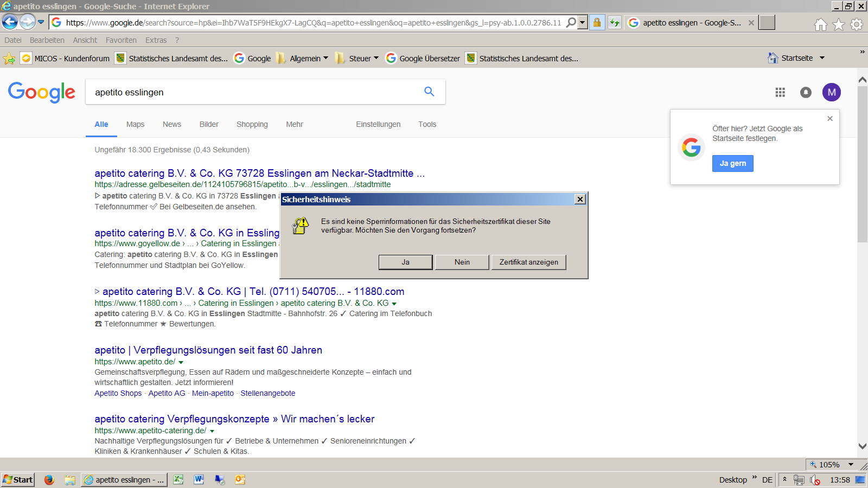
Task: Open the Favoriten menu
Action: 121,40
